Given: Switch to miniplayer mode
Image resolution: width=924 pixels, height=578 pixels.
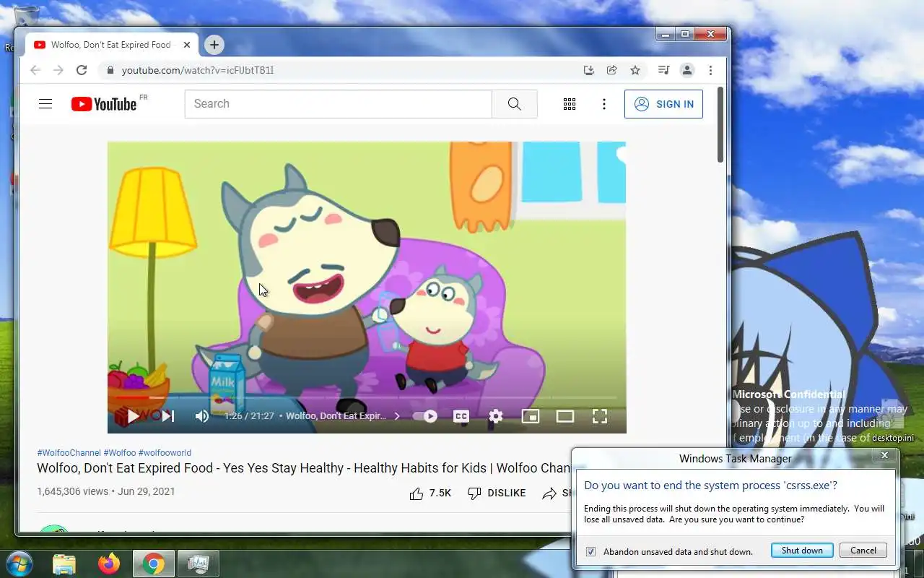Looking at the screenshot, I should pos(531,416).
